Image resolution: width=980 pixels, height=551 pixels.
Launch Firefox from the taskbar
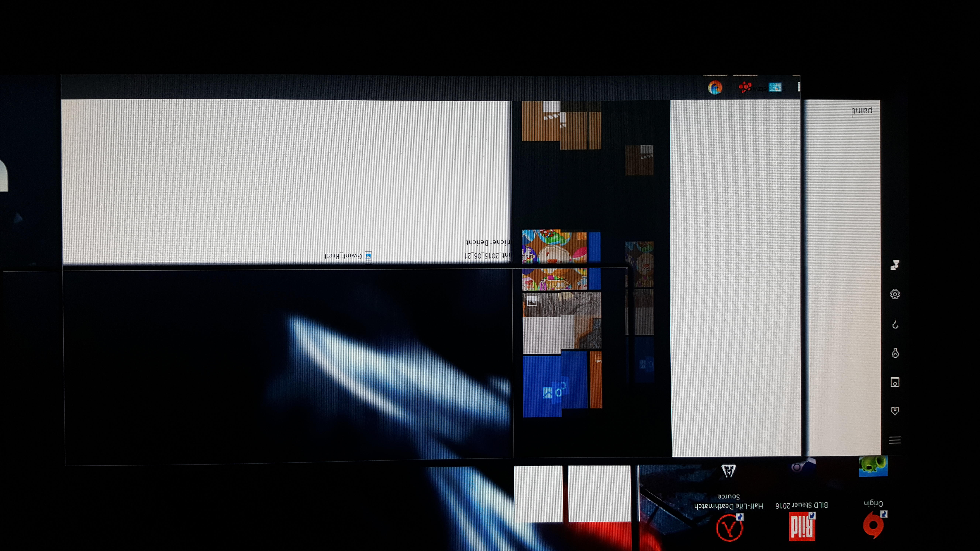click(715, 88)
